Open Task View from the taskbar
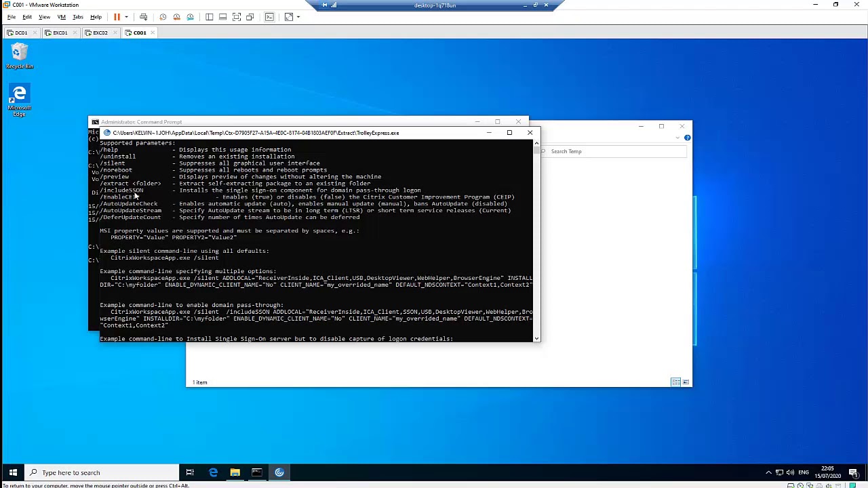Image resolution: width=868 pixels, height=488 pixels. (x=190, y=472)
